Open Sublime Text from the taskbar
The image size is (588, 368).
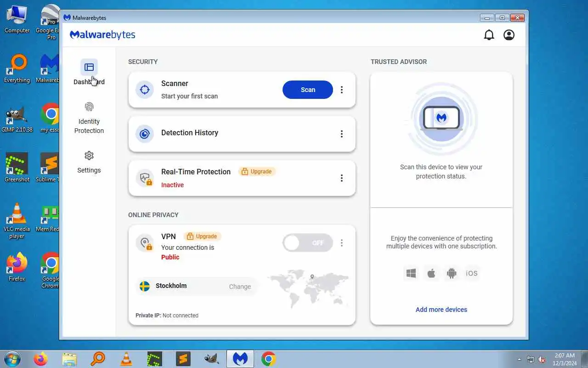point(183,359)
